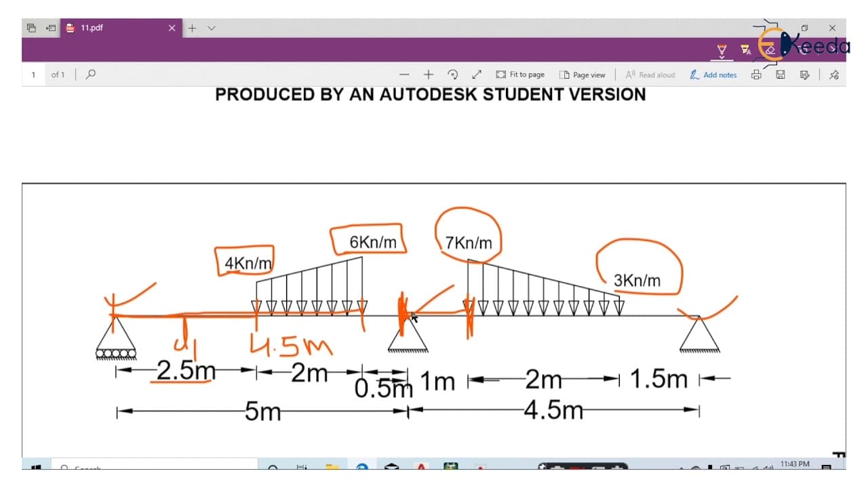Click the Autodesk Student Version heading

(431, 95)
